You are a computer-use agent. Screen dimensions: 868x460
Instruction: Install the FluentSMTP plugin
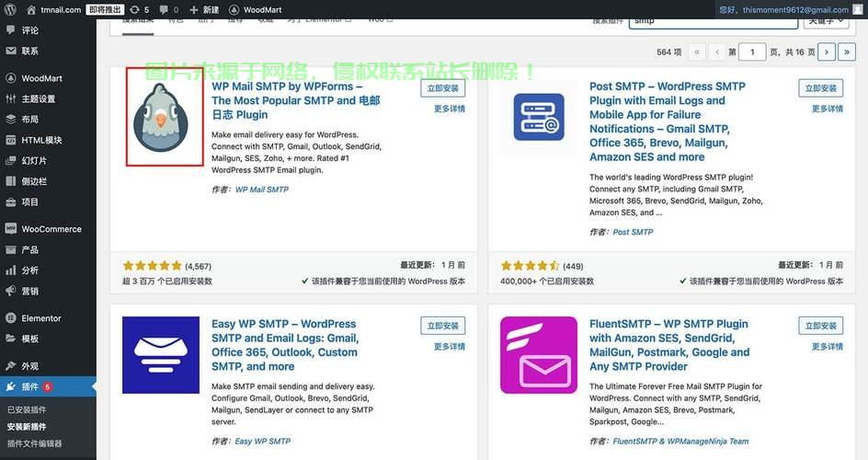(x=820, y=326)
